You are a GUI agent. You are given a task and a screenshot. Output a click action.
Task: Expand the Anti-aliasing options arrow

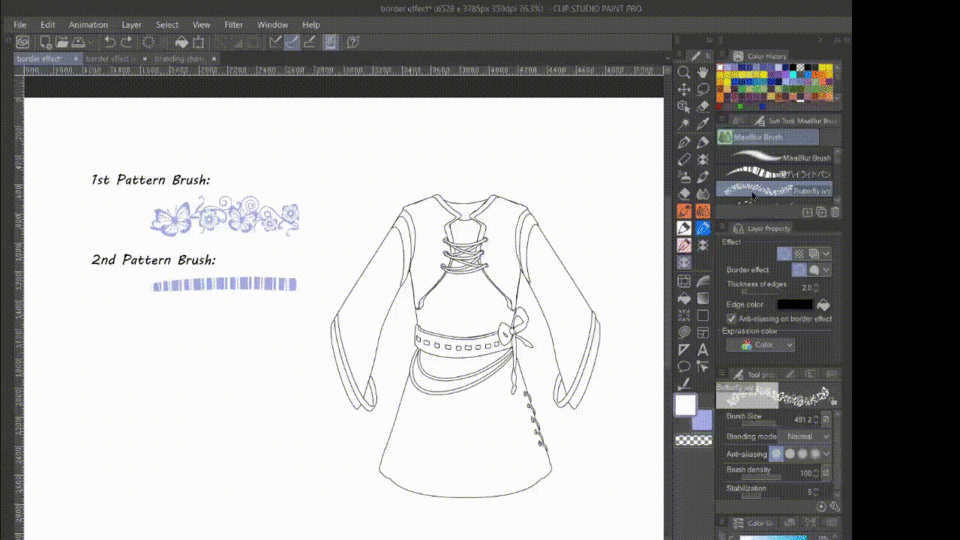(827, 454)
